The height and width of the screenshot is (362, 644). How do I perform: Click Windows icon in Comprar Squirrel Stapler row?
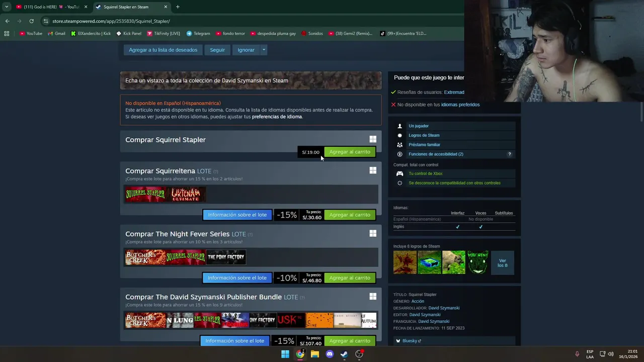click(373, 139)
